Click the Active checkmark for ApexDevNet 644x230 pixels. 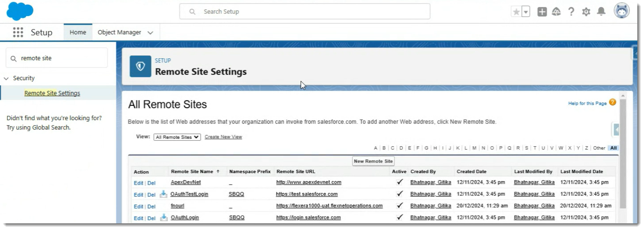coord(400,182)
